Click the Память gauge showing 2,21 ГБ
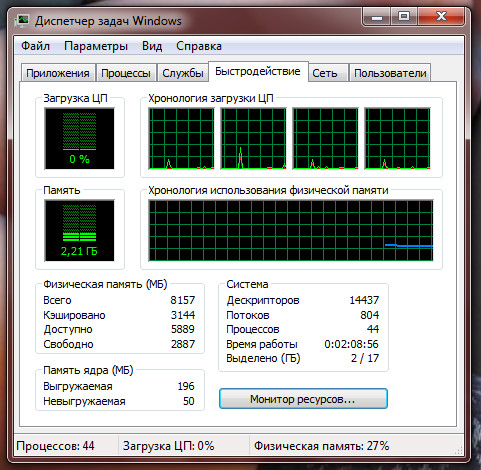 click(x=80, y=230)
